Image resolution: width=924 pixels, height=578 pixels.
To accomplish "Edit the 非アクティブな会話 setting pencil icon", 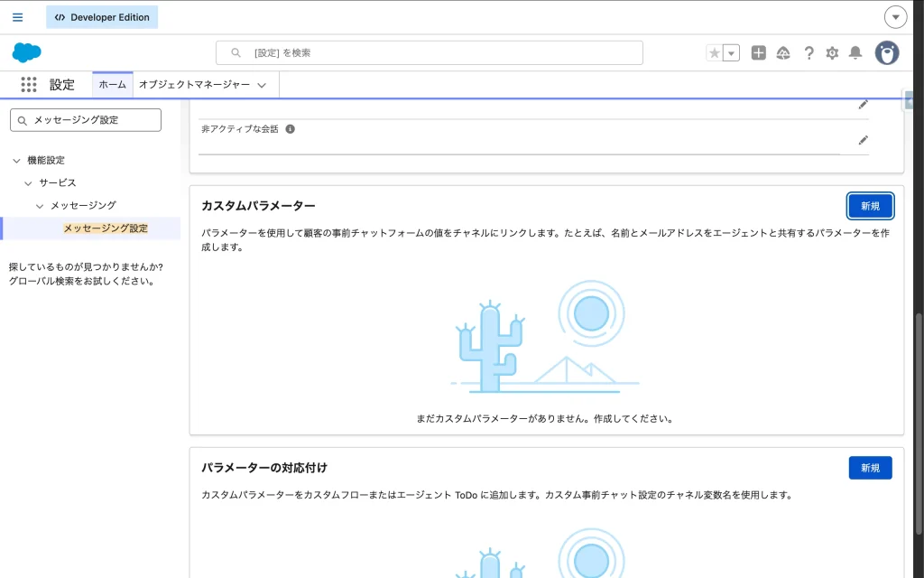I will [863, 140].
